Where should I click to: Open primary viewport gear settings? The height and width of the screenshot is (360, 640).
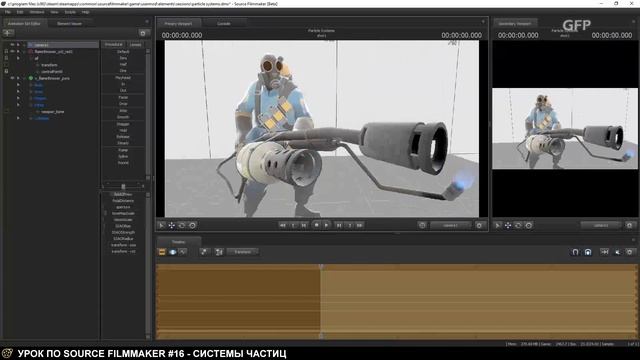(x=479, y=225)
